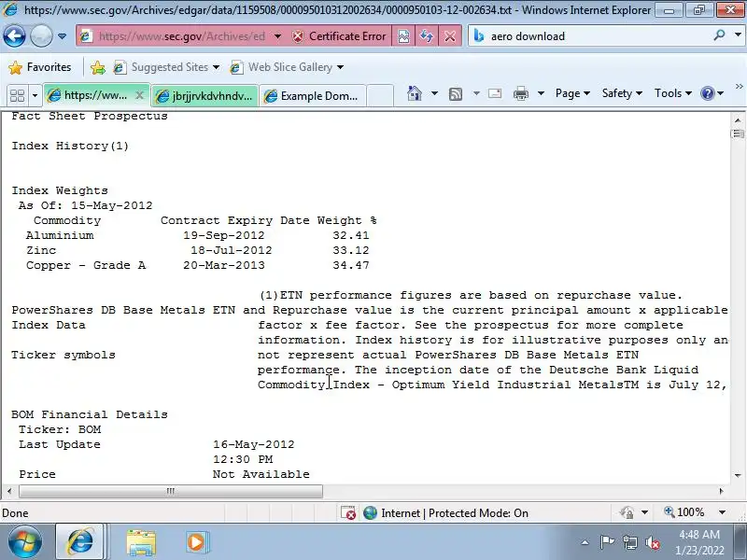Click the Forward navigation arrow

tap(41, 35)
